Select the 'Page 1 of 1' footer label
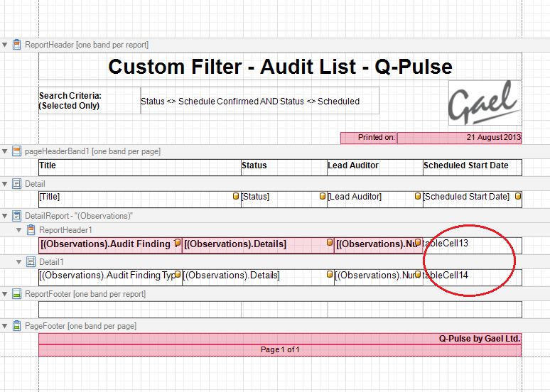This screenshot has height=392, width=550. 280,350
